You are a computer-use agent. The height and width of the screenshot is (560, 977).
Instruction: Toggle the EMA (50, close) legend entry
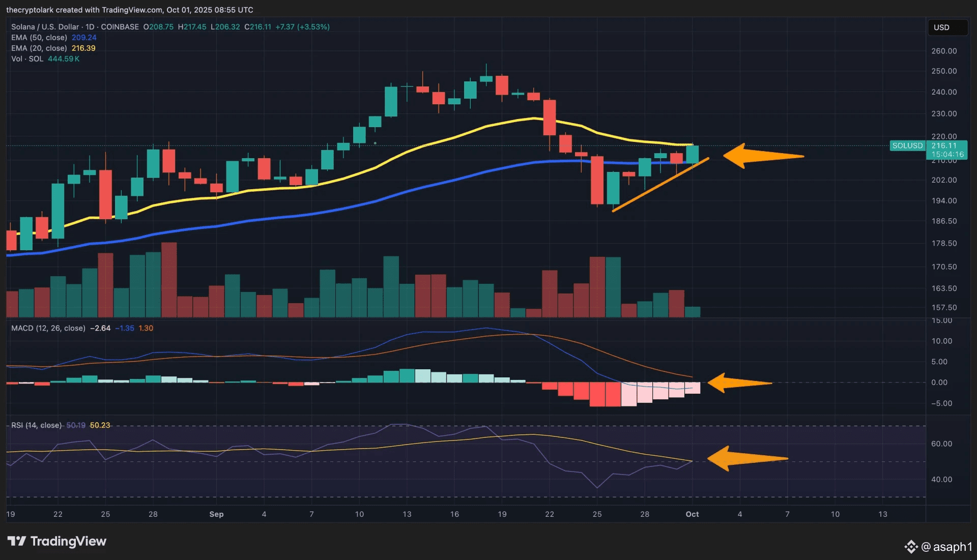tap(39, 38)
